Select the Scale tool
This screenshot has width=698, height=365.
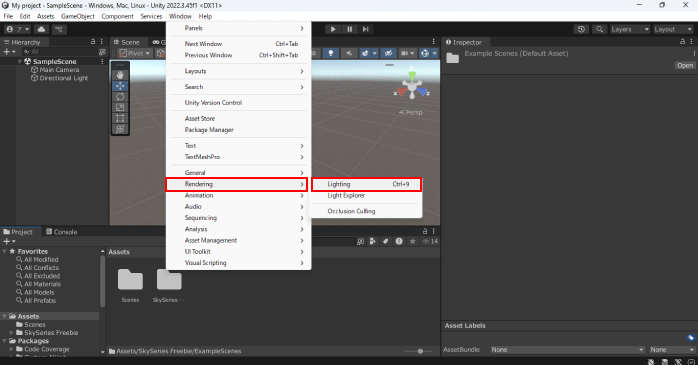click(x=120, y=107)
